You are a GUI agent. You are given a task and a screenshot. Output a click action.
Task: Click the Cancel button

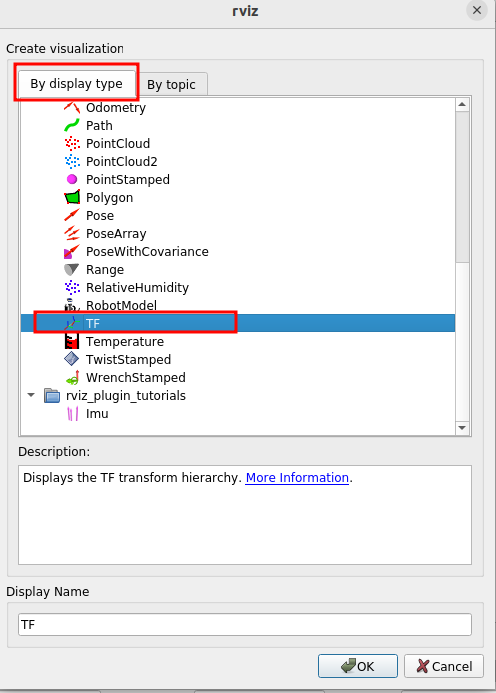444,666
